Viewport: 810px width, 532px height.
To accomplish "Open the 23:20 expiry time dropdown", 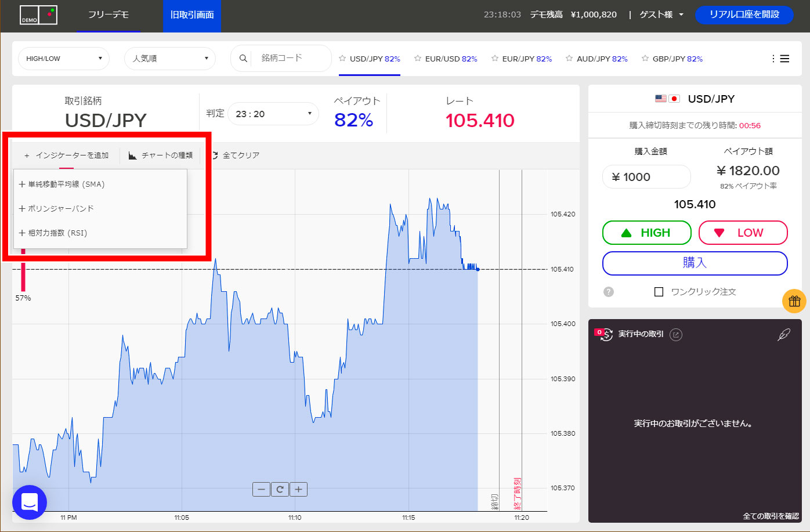I will pos(273,114).
